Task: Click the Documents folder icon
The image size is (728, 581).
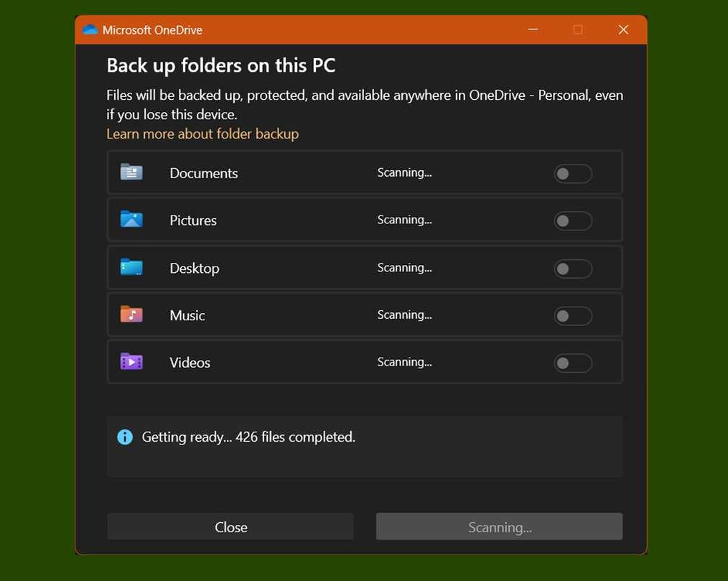Action: click(x=131, y=172)
